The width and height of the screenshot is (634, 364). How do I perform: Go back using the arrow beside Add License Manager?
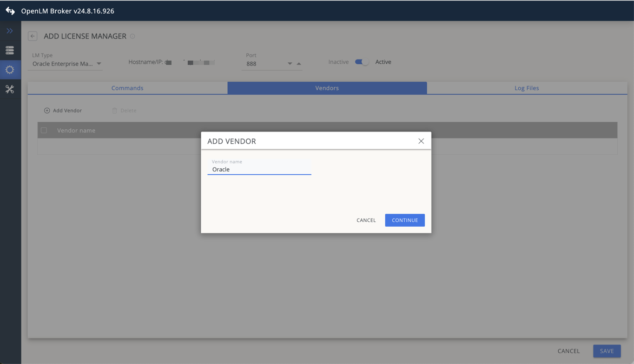click(x=32, y=36)
